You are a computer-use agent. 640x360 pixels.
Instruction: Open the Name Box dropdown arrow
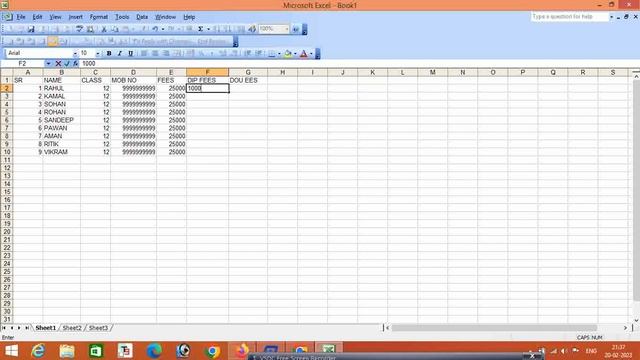point(48,64)
